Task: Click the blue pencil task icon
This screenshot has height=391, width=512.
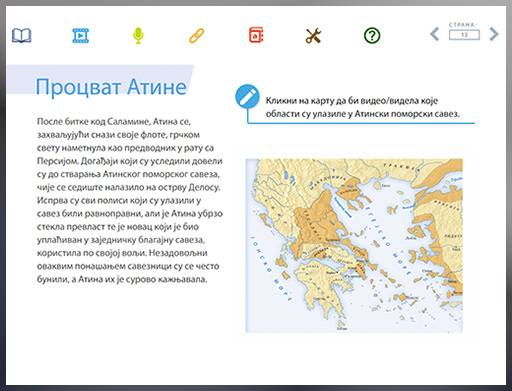Action: tap(247, 96)
